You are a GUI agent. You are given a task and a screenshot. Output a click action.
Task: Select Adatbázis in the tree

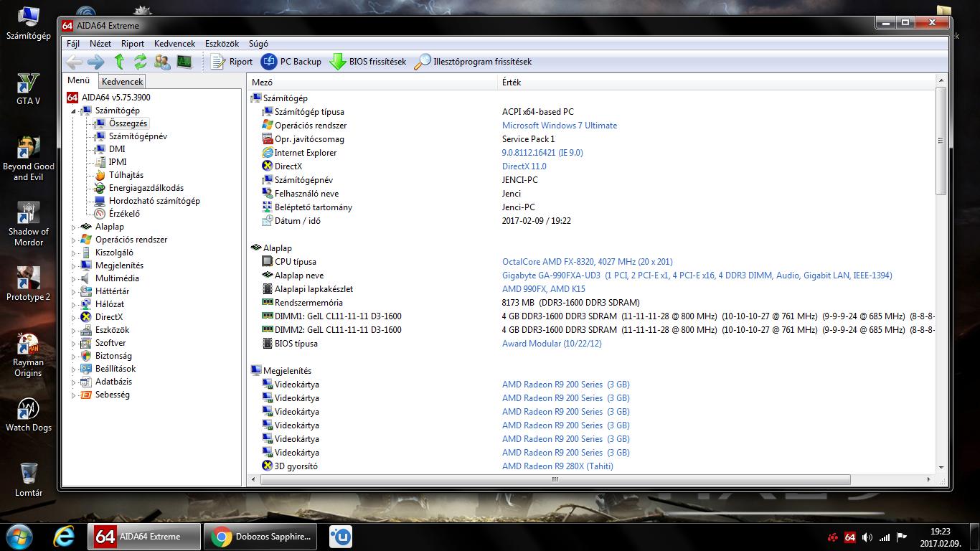(x=113, y=382)
